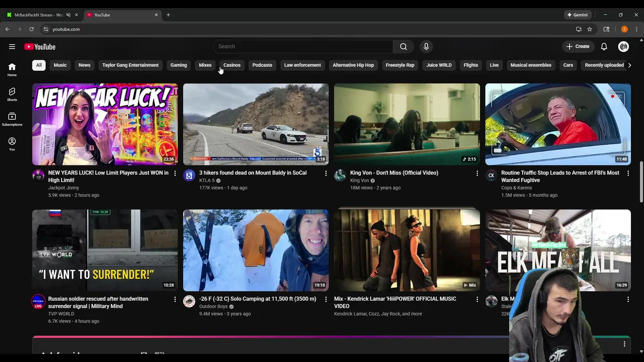Viewport: 644px width, 362px height.
Task: Open Kendrick Lamar HiiiPOWER mix title
Action: tap(395, 302)
